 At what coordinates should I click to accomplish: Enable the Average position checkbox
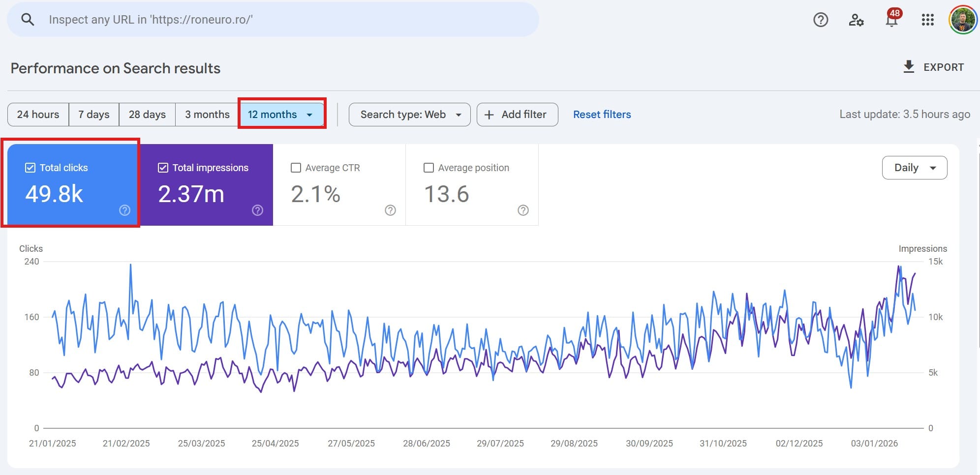click(x=429, y=168)
